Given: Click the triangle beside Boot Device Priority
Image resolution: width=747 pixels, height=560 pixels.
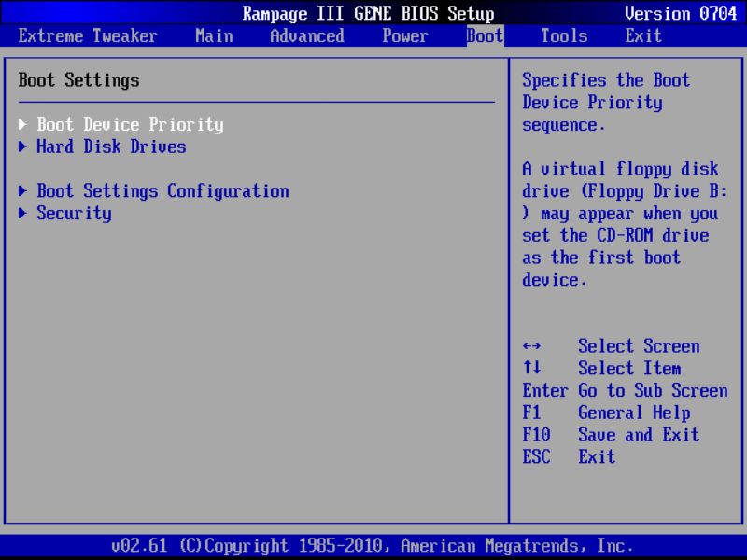Looking at the screenshot, I should (x=22, y=124).
